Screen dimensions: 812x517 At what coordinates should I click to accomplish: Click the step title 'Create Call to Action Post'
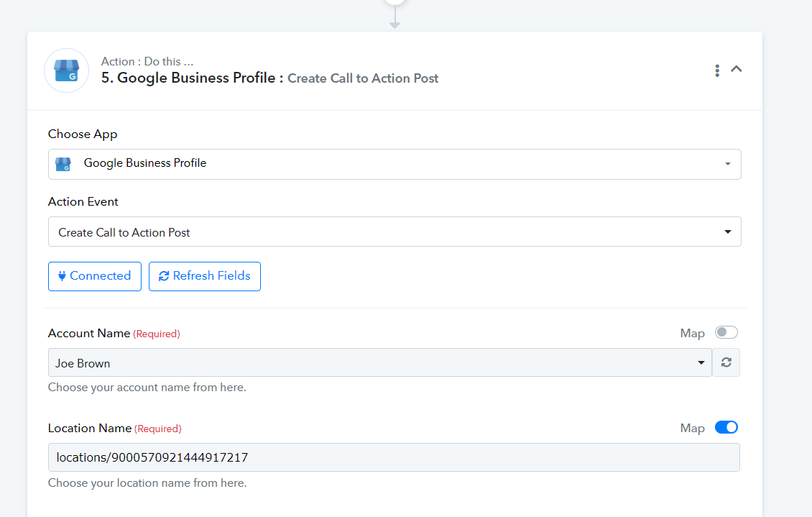[362, 78]
